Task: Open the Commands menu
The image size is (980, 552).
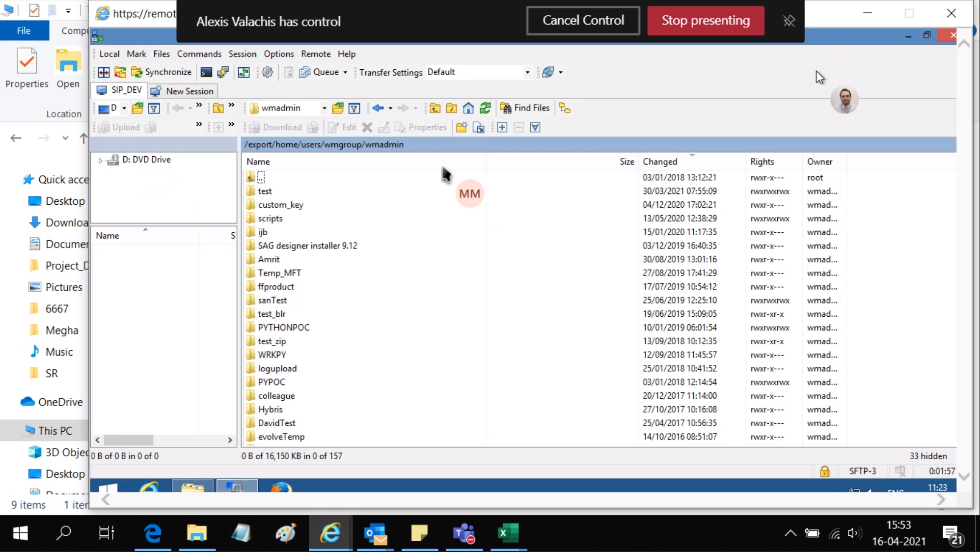Action: point(199,54)
